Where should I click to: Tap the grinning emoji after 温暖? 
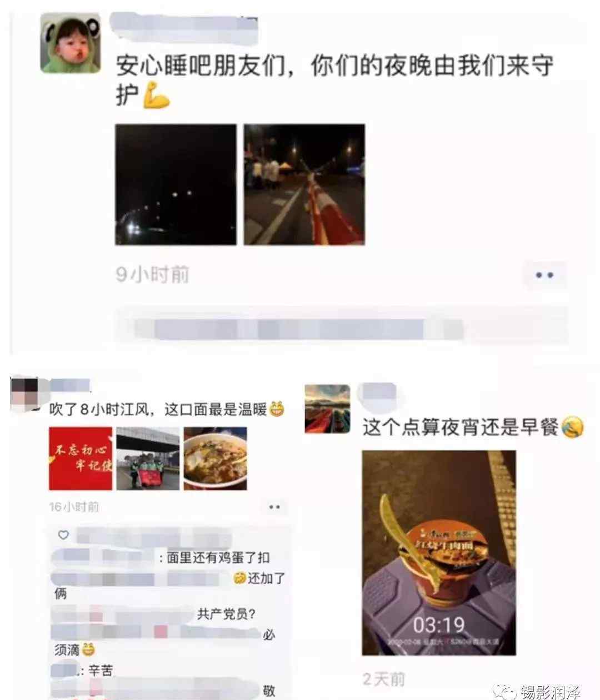pos(277,410)
